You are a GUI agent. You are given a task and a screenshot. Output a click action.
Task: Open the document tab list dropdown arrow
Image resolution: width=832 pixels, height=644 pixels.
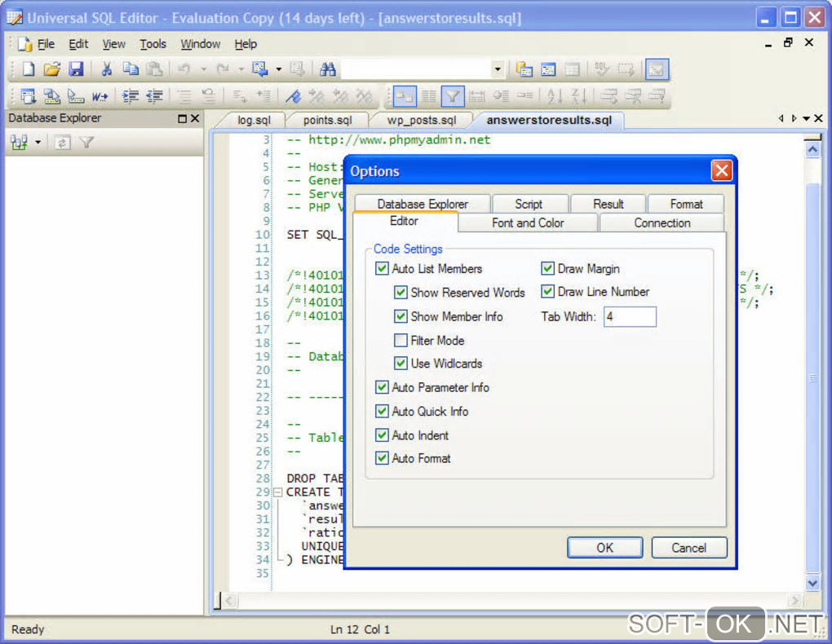[x=806, y=118]
